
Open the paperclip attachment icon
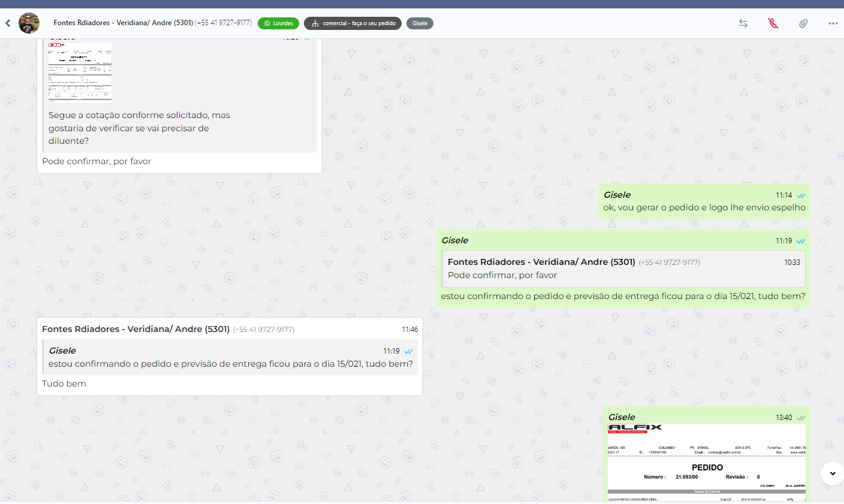[x=803, y=23]
